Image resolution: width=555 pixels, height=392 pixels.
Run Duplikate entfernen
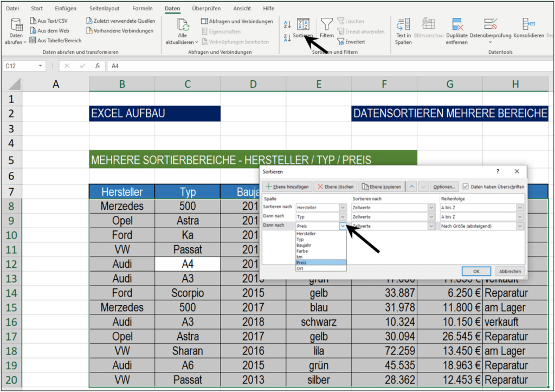pos(457,31)
